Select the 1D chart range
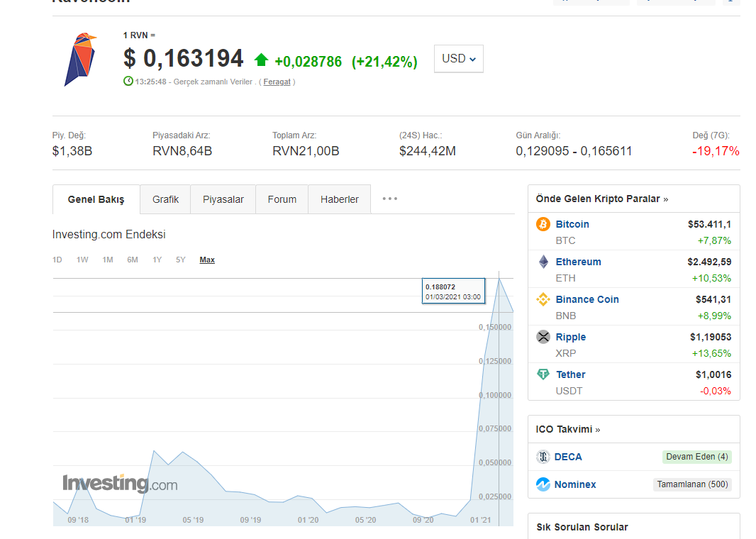Image resolution: width=756 pixels, height=539 pixels. point(57,260)
